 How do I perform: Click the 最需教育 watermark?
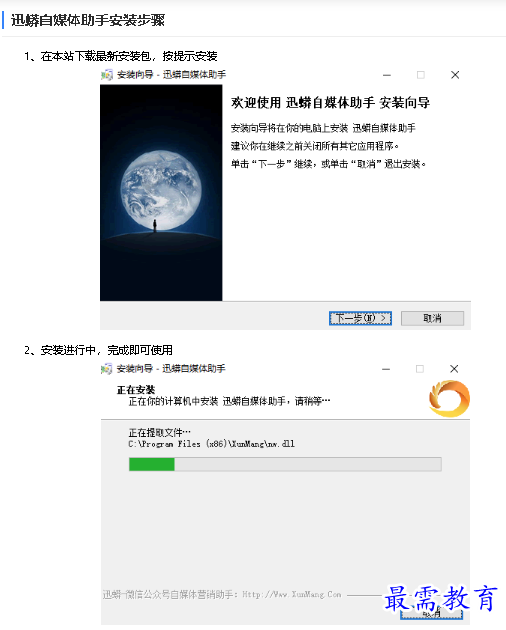point(441,599)
